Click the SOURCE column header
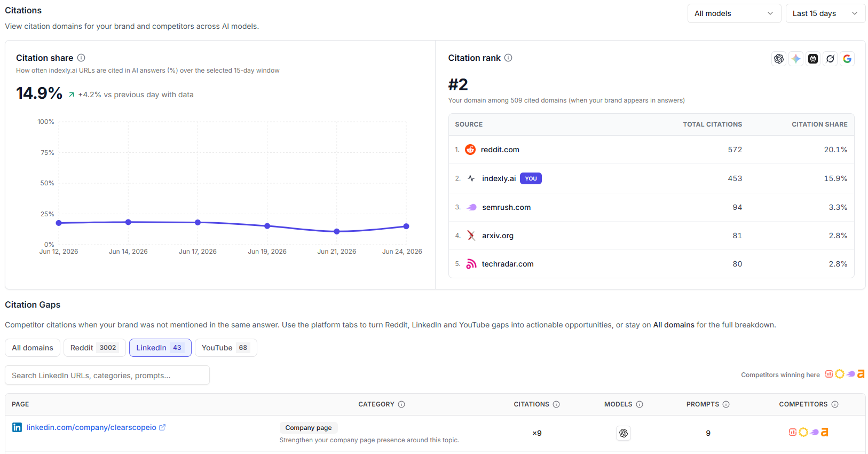Screen dimensions: 868x454 click(x=469, y=124)
